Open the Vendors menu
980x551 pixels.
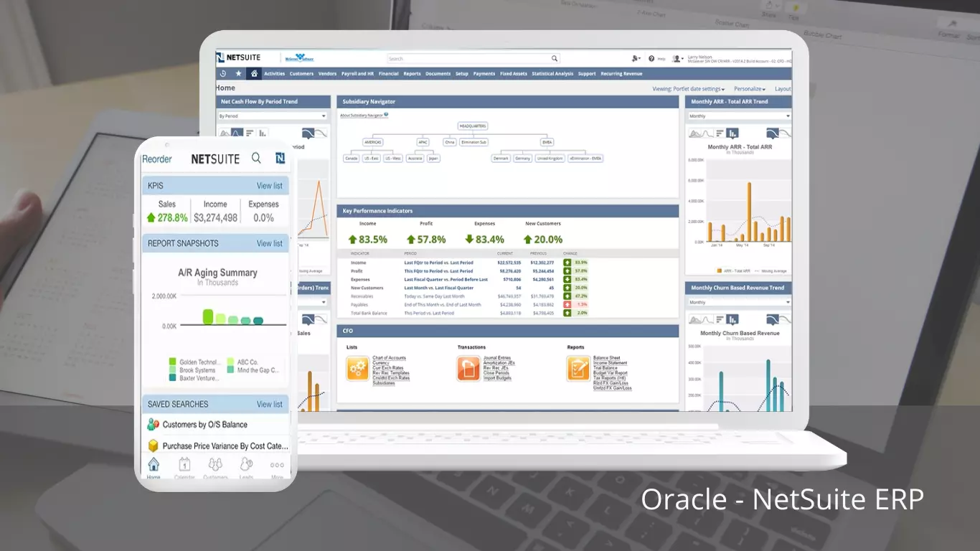pos(327,74)
